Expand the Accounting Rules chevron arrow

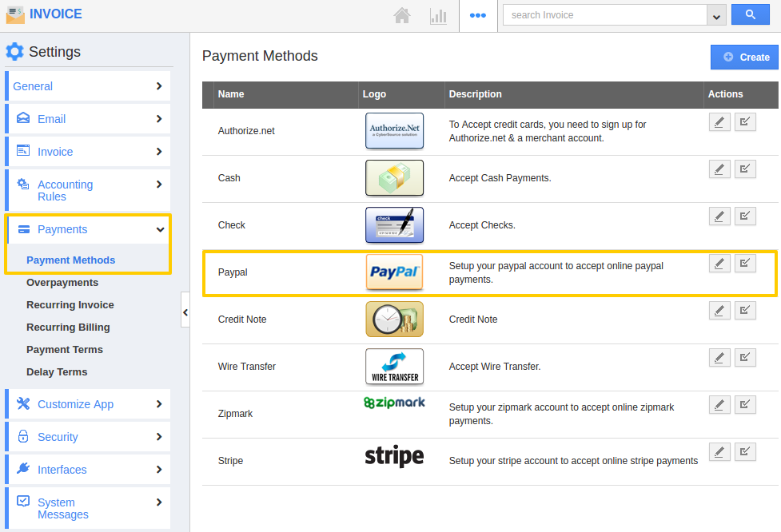159,185
